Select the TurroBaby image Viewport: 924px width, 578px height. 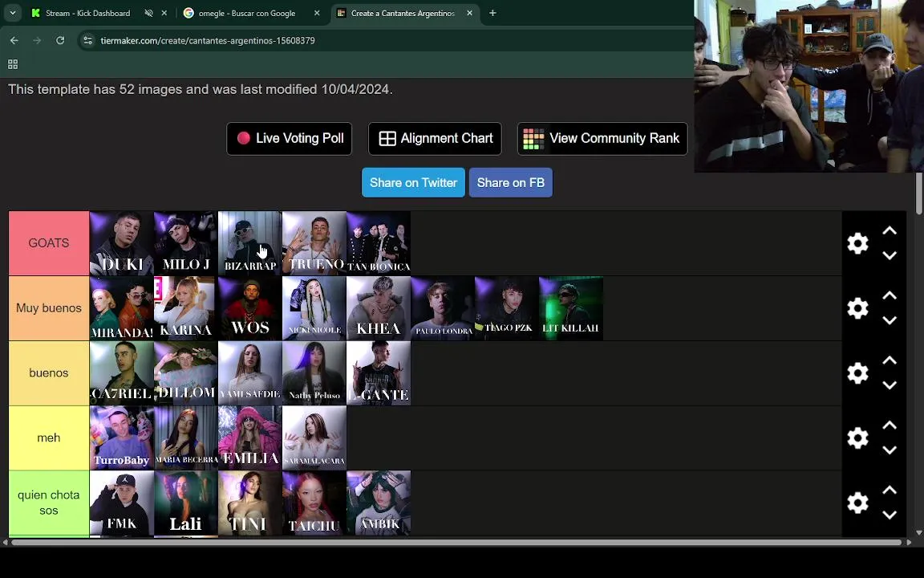121,438
